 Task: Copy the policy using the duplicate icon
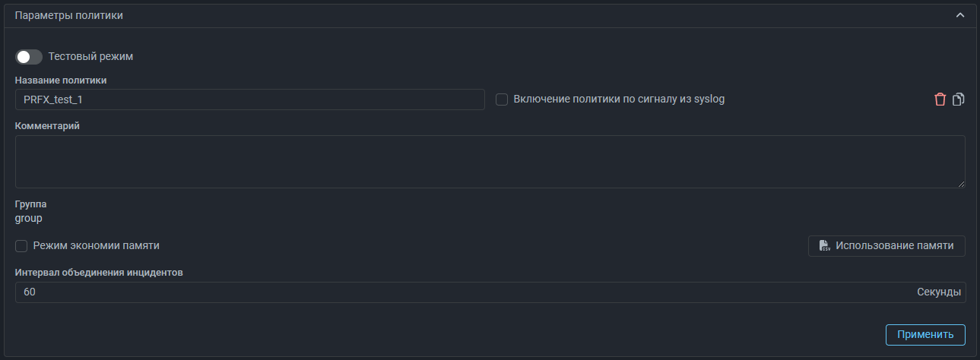(959, 99)
